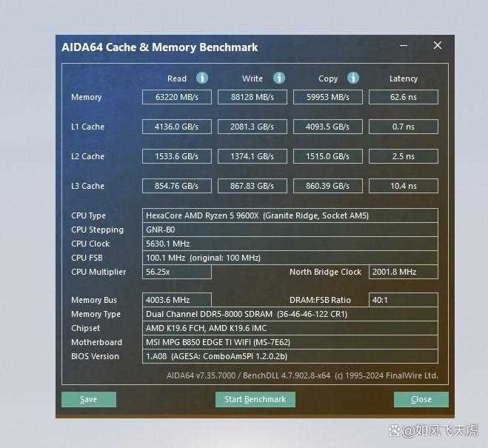The height and width of the screenshot is (448, 488).
Task: Select L2 Cache Latency 2.5 ns
Action: 404,156
